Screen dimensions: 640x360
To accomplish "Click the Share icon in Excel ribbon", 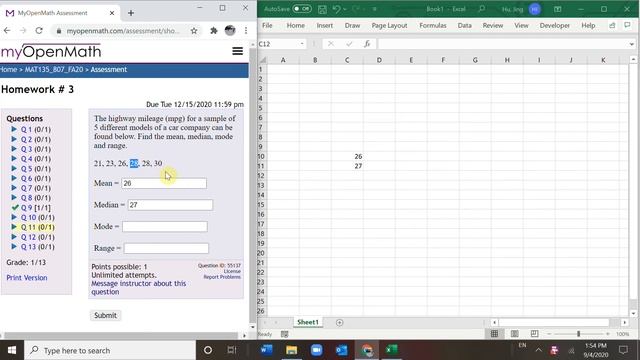I will pyautogui.click(x=612, y=25).
